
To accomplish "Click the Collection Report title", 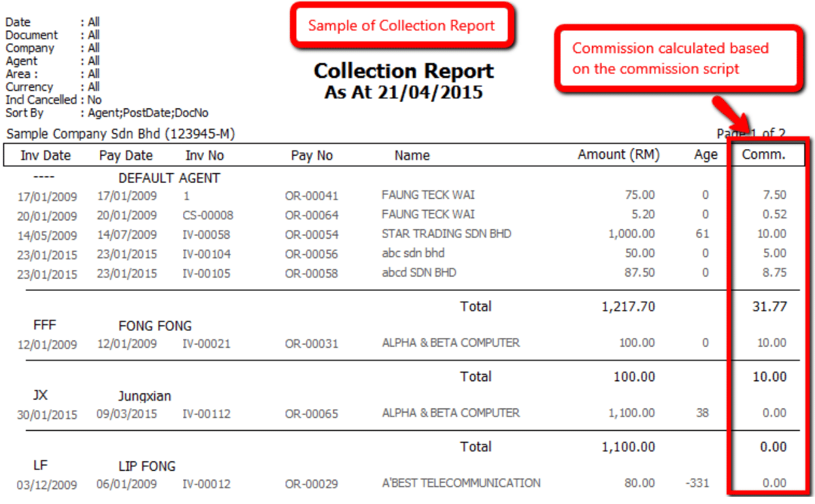I will click(x=403, y=71).
